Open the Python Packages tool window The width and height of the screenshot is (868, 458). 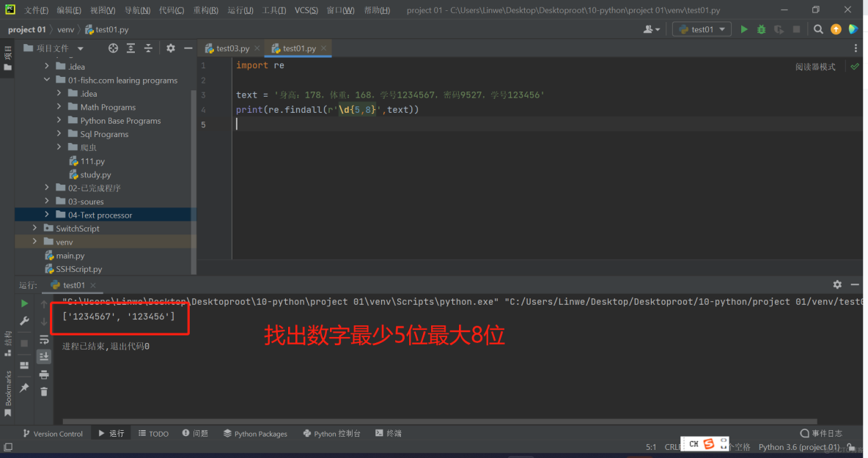[x=255, y=434]
